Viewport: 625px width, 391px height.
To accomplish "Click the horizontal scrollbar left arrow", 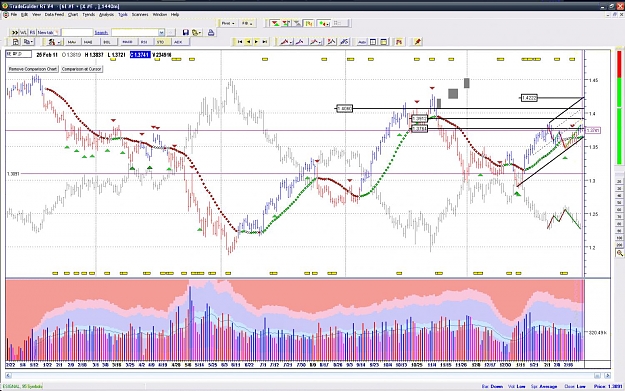I will (8, 375).
